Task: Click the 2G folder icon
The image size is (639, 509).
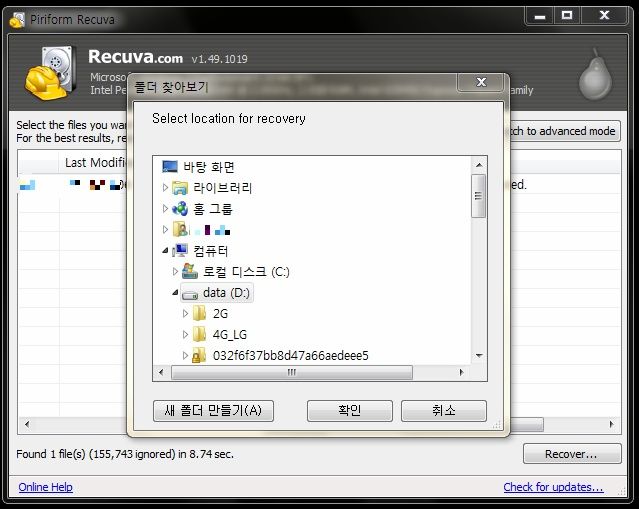Action: (x=199, y=313)
